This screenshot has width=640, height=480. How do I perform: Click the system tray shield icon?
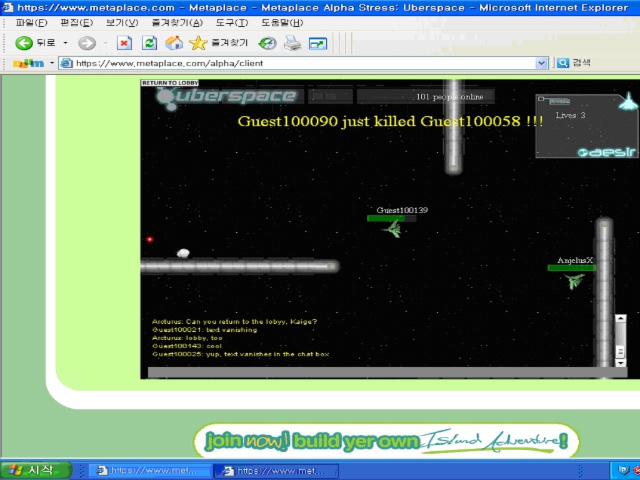623,471
